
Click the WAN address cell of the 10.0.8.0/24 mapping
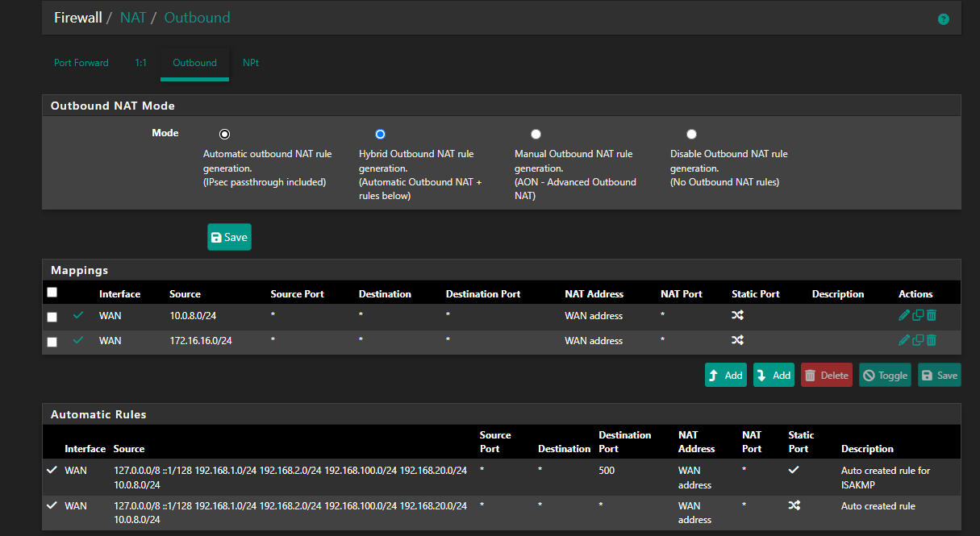(594, 316)
